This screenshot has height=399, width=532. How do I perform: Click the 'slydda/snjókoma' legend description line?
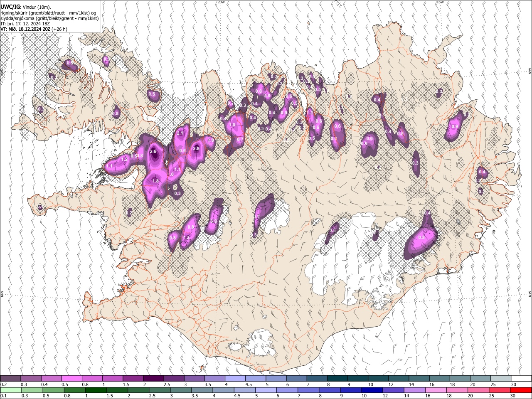(49, 18)
